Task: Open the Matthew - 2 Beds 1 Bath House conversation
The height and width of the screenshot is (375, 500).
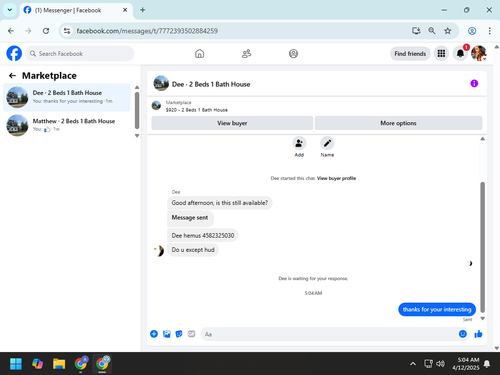Action: pyautogui.click(x=67, y=125)
